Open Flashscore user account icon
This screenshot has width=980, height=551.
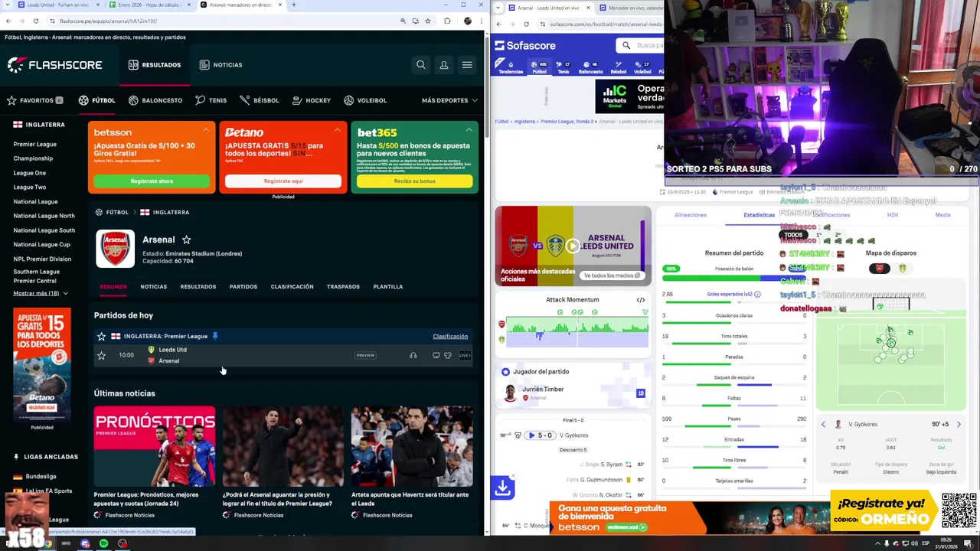click(443, 65)
